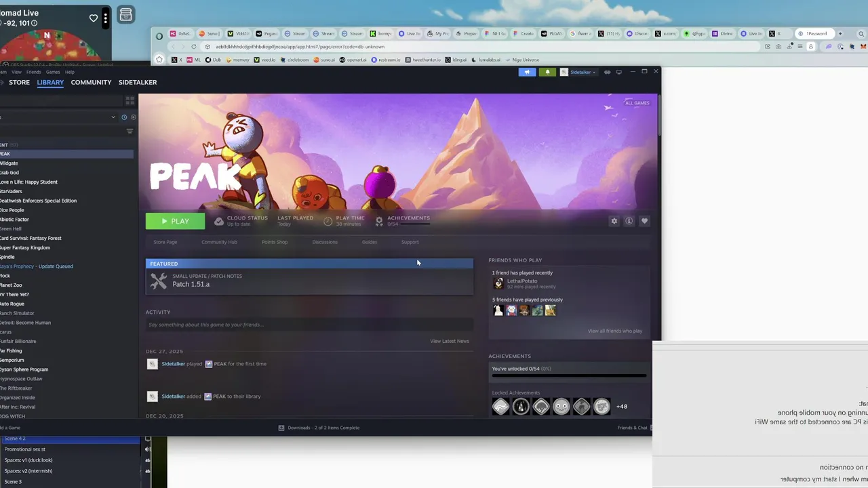Screen dimensions: 868x488
Task: Open the Support link
Action: coord(410,242)
